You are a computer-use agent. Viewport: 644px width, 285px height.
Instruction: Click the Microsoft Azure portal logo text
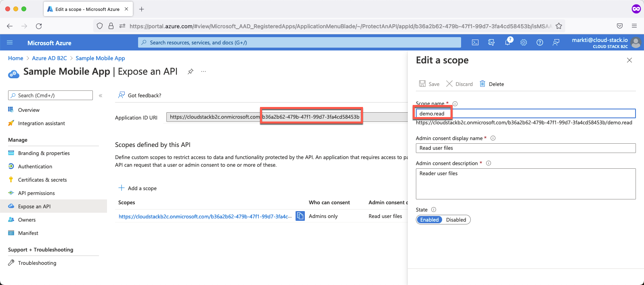point(49,43)
